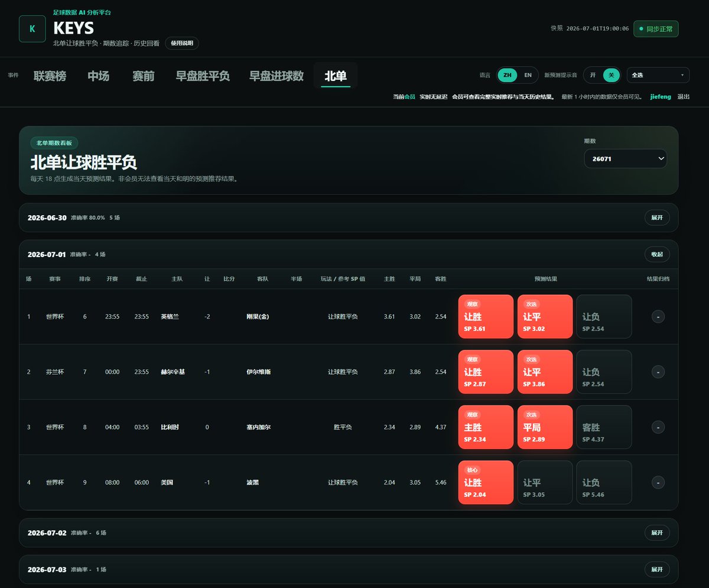Select 让胜 SP 2.04 for 美国 match
The height and width of the screenshot is (588, 709).
click(x=486, y=482)
